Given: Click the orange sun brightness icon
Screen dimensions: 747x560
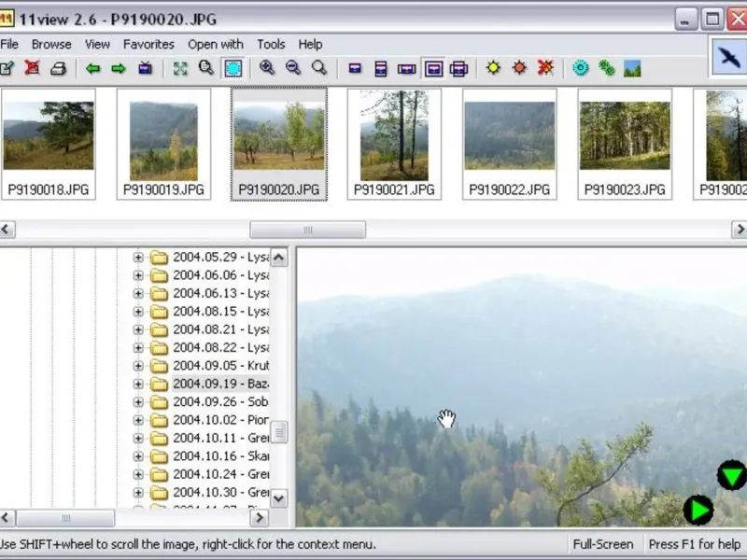Looking at the screenshot, I should [x=519, y=68].
